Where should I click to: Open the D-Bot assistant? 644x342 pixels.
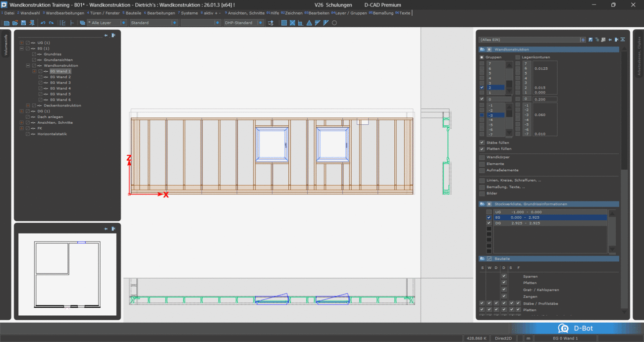pos(576,328)
